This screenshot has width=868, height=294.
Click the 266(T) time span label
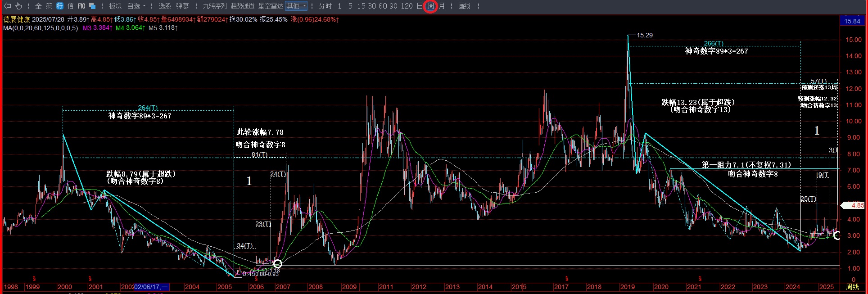point(714,44)
